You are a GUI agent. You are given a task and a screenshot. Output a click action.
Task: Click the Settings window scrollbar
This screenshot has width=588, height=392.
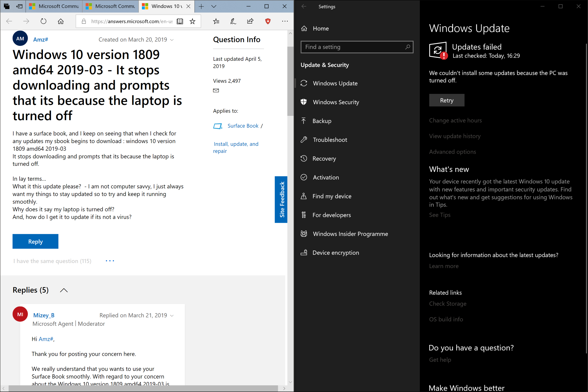pos(586,199)
